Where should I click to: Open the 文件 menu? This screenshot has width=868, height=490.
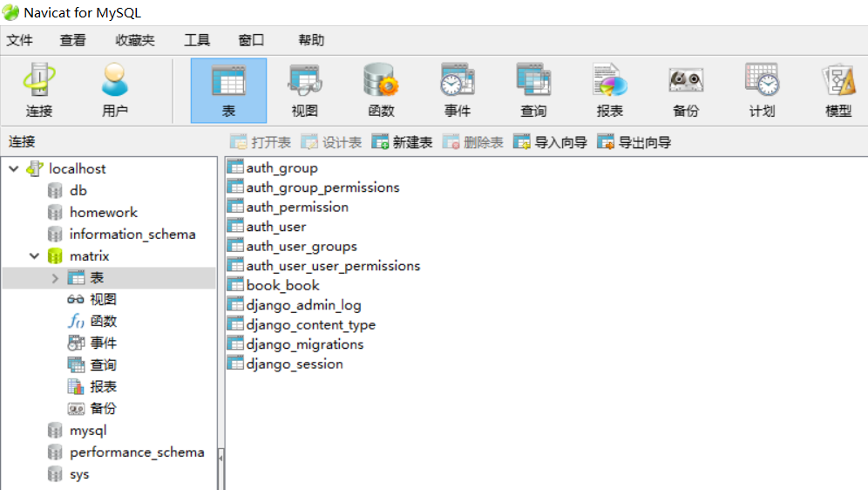coord(19,40)
